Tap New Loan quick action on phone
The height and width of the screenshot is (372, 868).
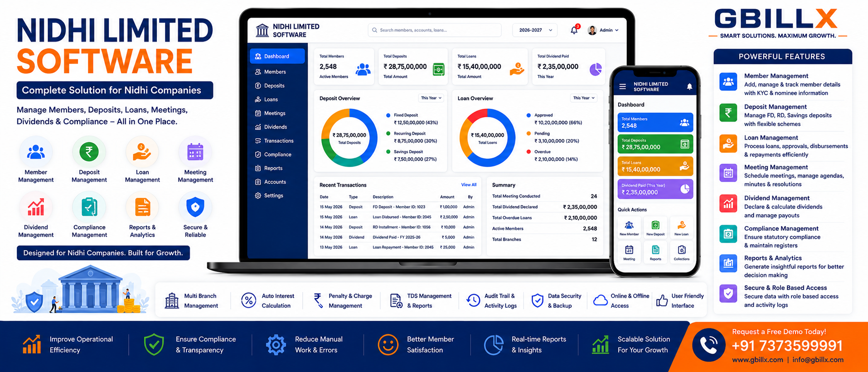click(681, 228)
